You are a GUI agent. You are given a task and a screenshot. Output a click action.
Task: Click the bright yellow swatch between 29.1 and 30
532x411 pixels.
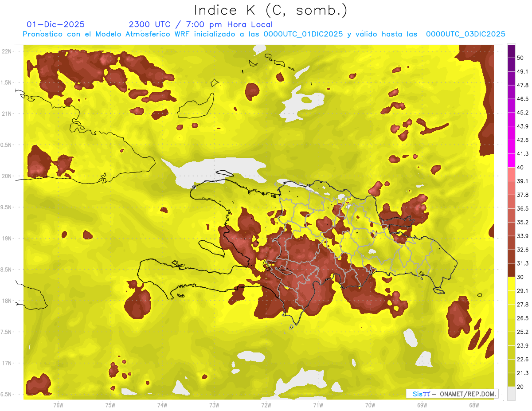pyautogui.click(x=511, y=284)
